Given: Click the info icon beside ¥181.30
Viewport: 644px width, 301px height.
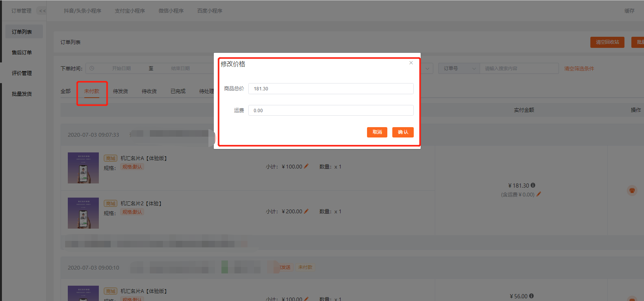Looking at the screenshot, I should [x=533, y=185].
